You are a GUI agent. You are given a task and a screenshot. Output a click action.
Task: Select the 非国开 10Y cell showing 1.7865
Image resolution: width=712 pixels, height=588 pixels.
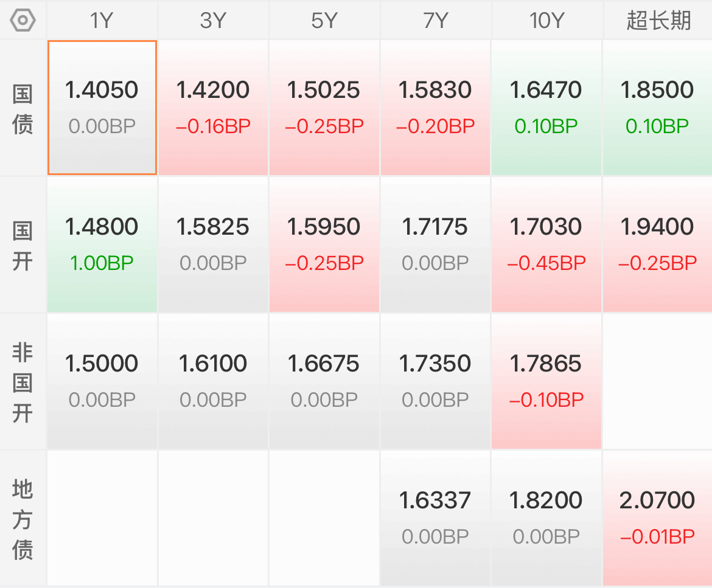point(546,381)
